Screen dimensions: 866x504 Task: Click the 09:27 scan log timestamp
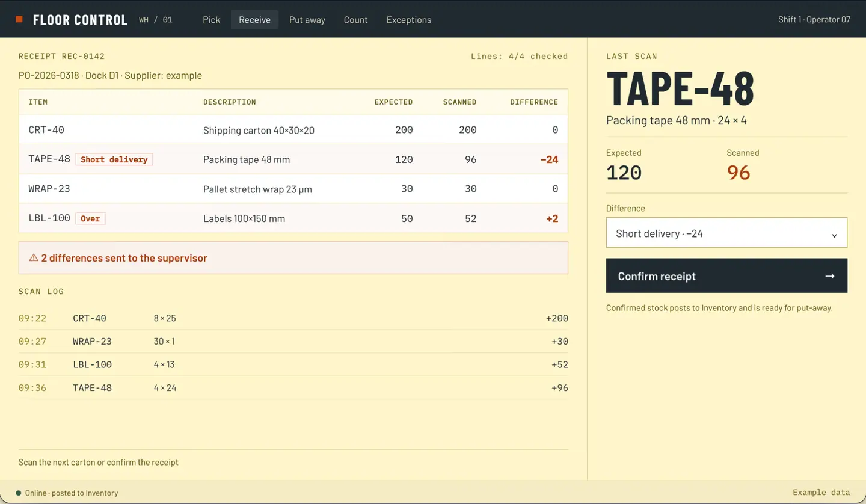tap(32, 342)
